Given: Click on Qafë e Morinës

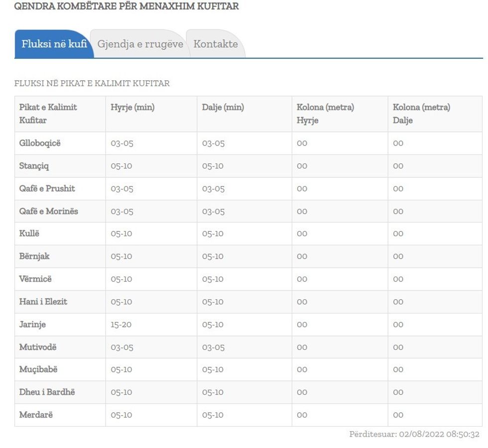Looking at the screenshot, I should (48, 211).
